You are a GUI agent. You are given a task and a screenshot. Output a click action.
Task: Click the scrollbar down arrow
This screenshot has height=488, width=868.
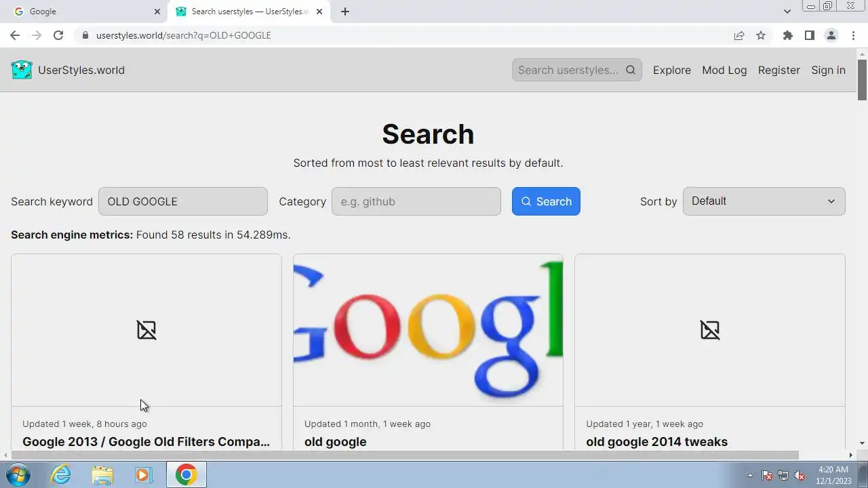point(862,443)
